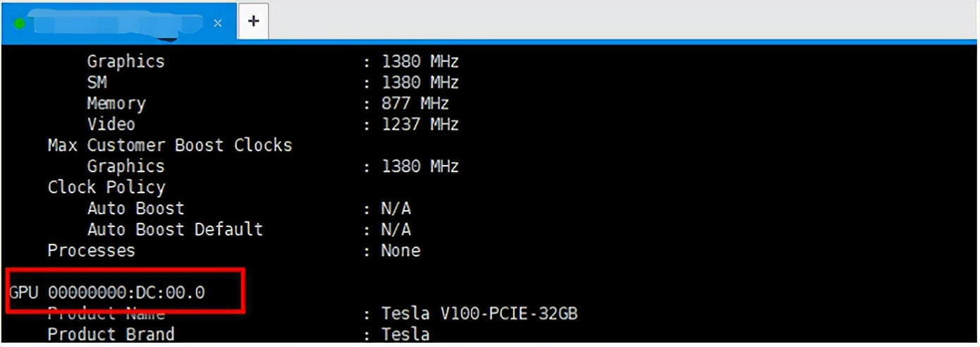The image size is (980, 347).
Task: Open a new tab with plus button
Action: [x=254, y=21]
